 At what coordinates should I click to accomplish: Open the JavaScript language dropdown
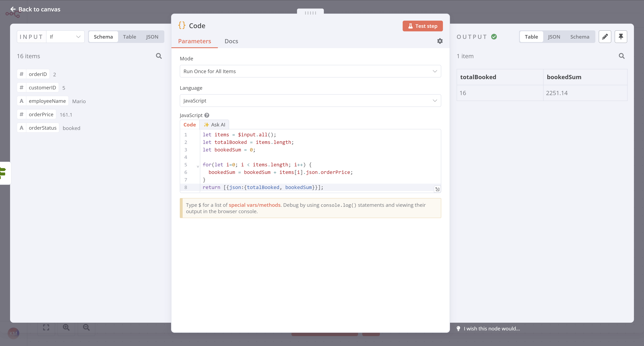310,100
